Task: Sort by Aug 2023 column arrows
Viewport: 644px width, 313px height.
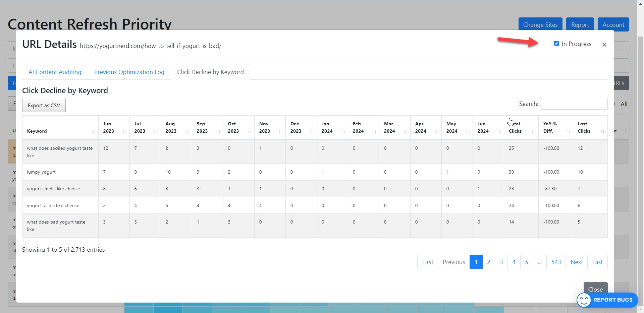Action: coord(187,131)
